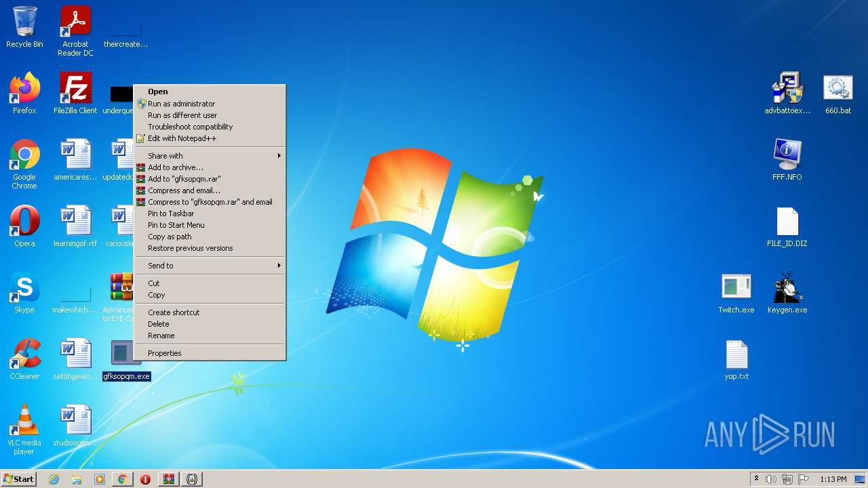
Task: Open Action Center flag tray icon
Action: pos(804,479)
